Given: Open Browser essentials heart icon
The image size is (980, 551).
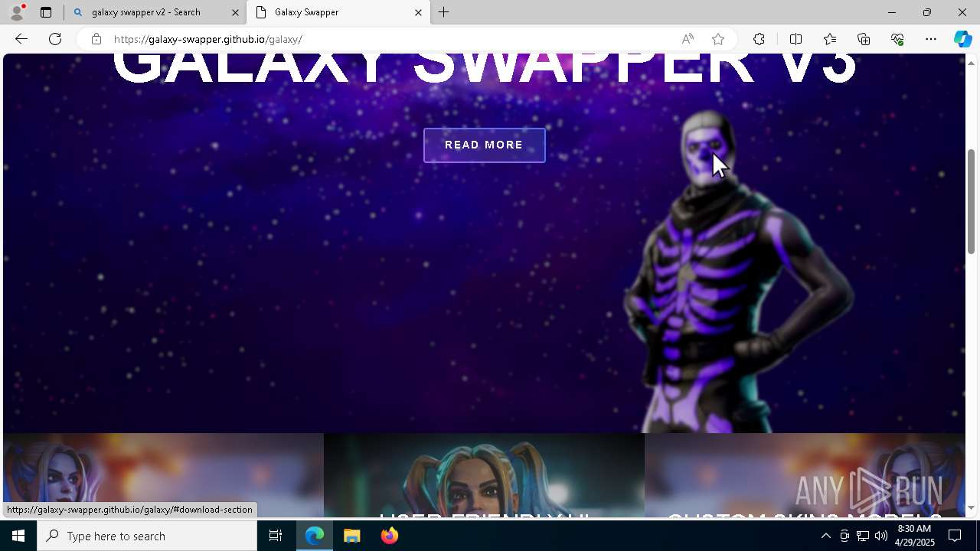Looking at the screenshot, I should (x=897, y=39).
